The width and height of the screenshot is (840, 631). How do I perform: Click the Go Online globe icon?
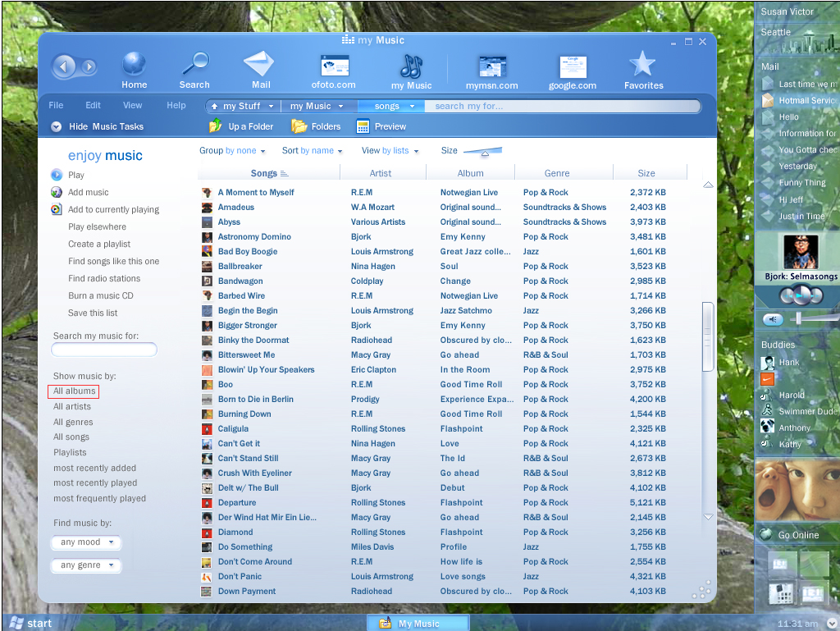pyautogui.click(x=766, y=534)
